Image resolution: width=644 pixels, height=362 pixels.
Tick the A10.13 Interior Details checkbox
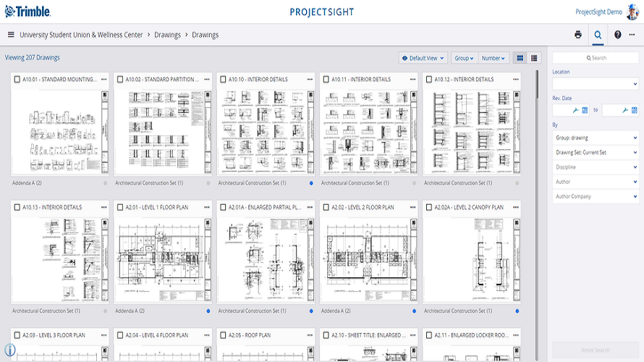17,208
